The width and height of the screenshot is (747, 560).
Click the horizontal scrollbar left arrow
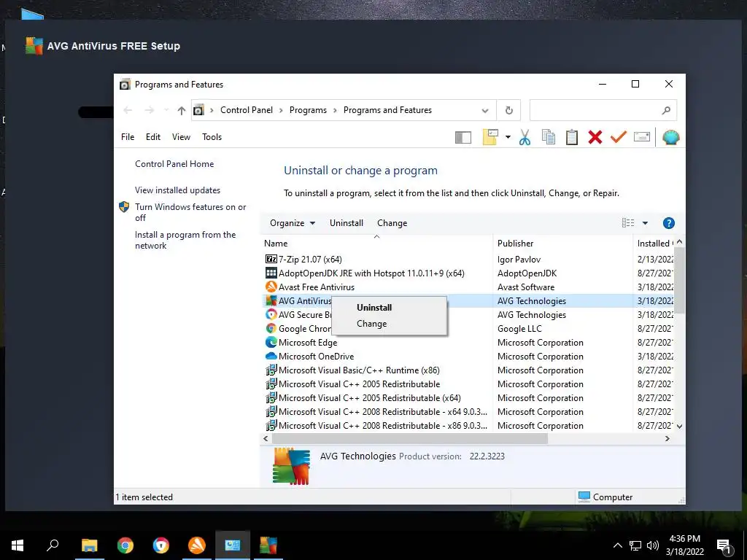(x=266, y=438)
